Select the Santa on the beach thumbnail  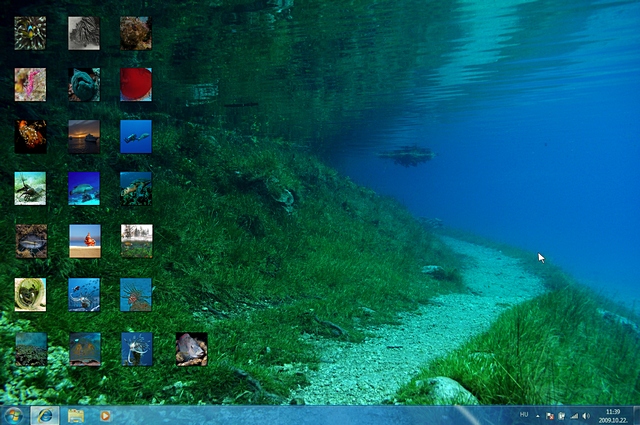(x=84, y=241)
